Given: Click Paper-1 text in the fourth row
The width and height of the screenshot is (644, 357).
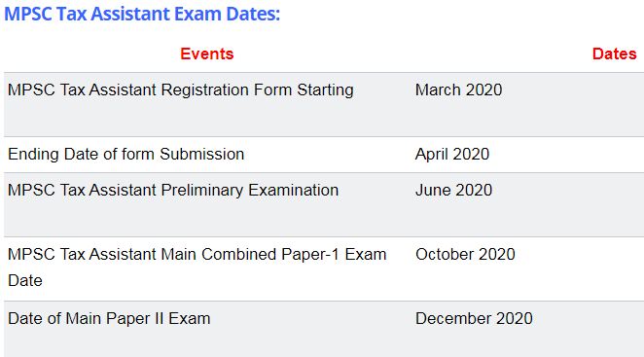Looking at the screenshot, I should (x=310, y=254).
